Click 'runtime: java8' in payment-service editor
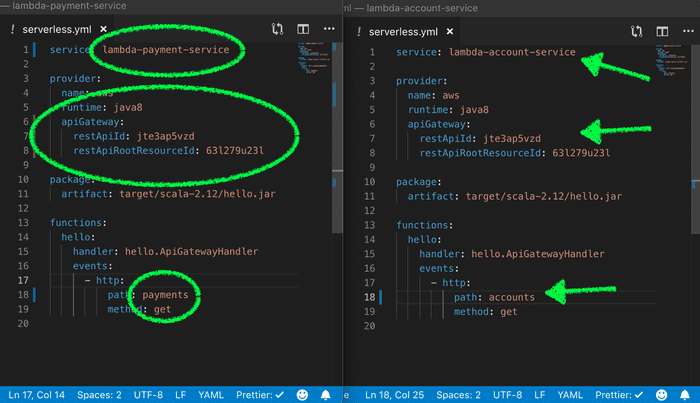 click(102, 107)
